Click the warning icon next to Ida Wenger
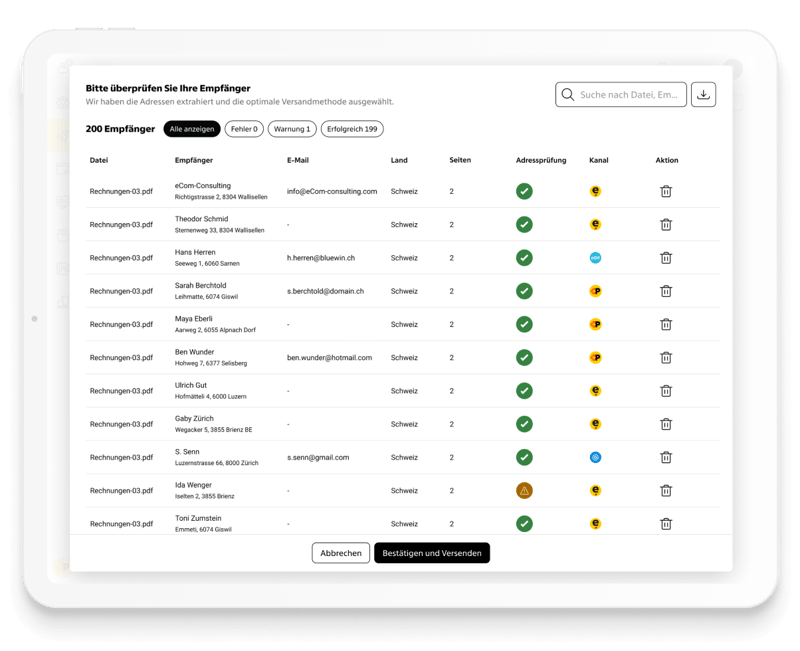The width and height of the screenshot is (800, 651). click(525, 489)
